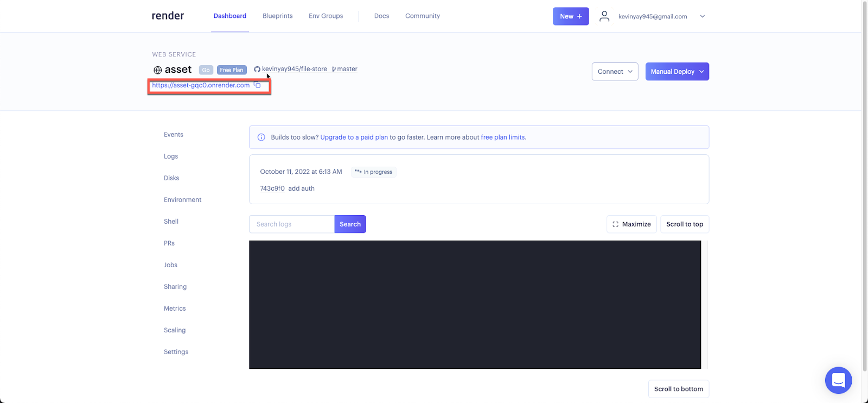868x403 pixels.
Task: Click the user avatar icon
Action: (604, 16)
